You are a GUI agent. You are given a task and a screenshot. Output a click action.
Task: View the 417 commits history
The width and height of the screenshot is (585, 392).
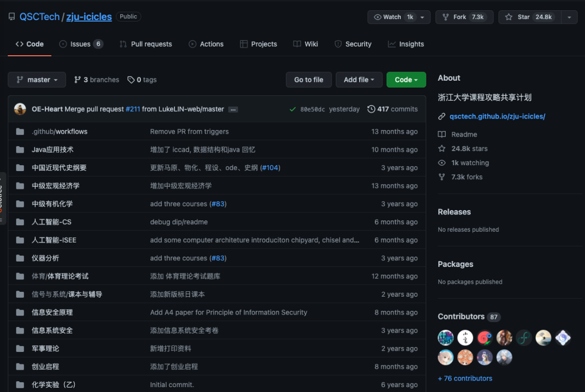[x=393, y=109]
